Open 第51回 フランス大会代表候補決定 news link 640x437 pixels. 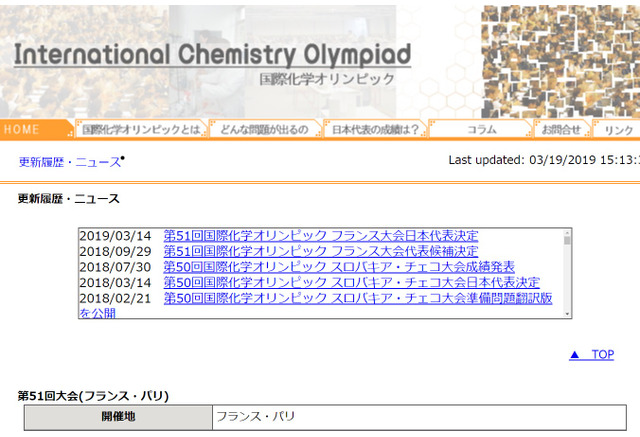[x=321, y=251]
